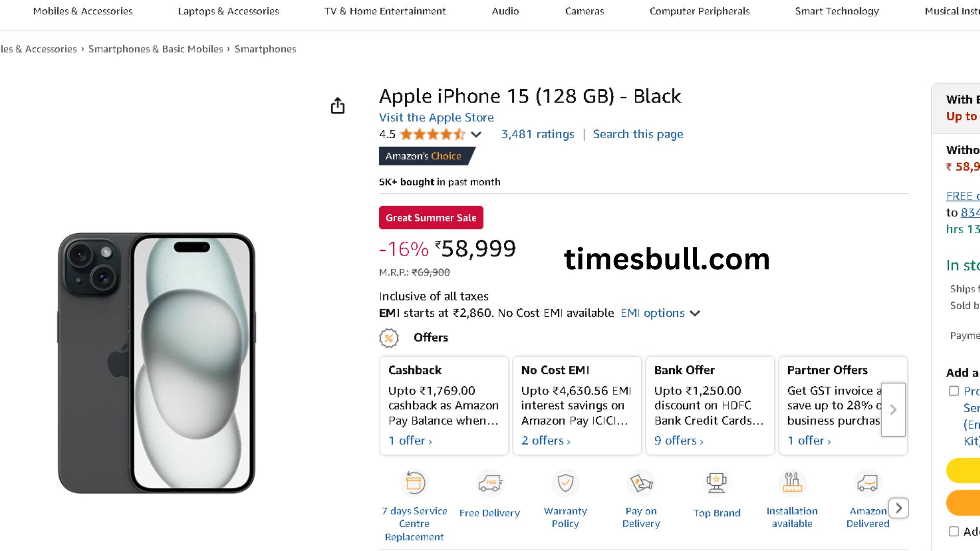Click the Pay on Delivery icon
980x551 pixels.
(x=641, y=483)
